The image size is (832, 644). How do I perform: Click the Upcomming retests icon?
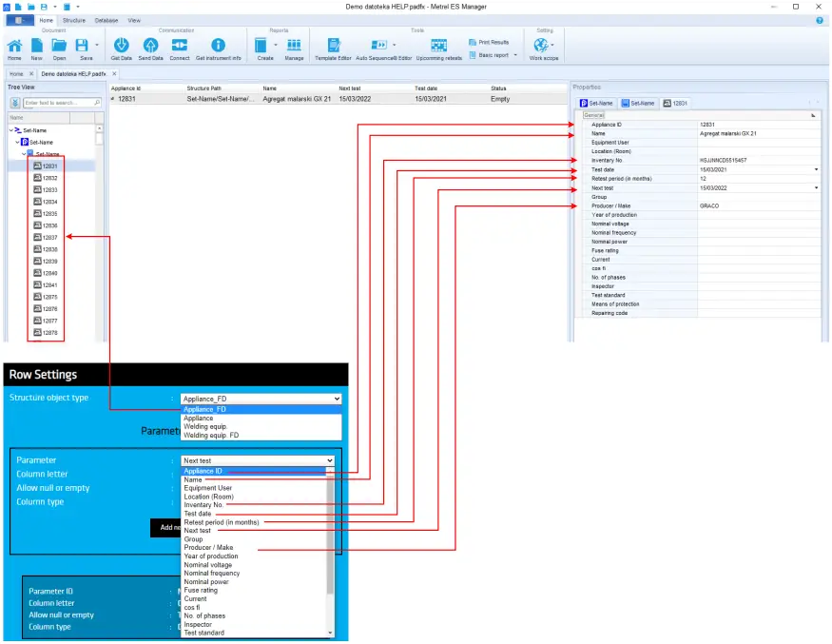pos(437,46)
